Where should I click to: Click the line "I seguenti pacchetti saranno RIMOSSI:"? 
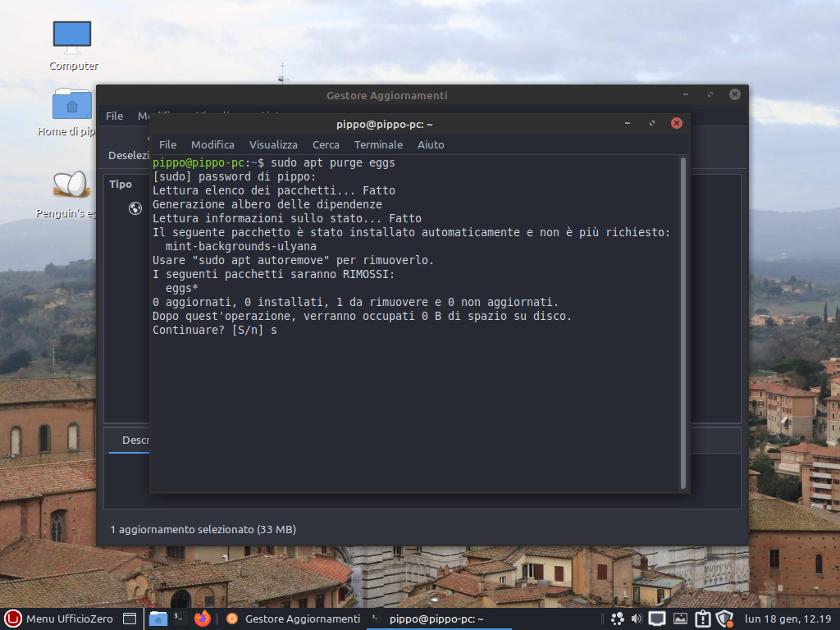(274, 274)
